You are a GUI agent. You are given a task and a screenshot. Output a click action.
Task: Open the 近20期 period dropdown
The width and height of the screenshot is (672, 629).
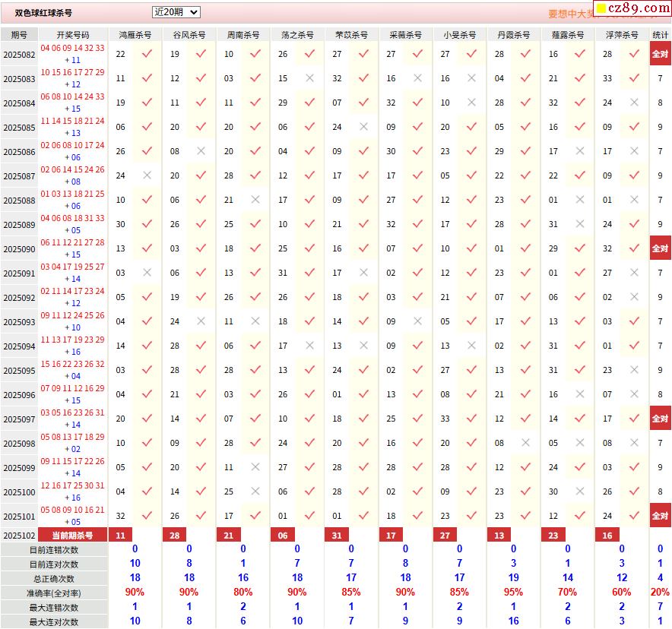[176, 12]
